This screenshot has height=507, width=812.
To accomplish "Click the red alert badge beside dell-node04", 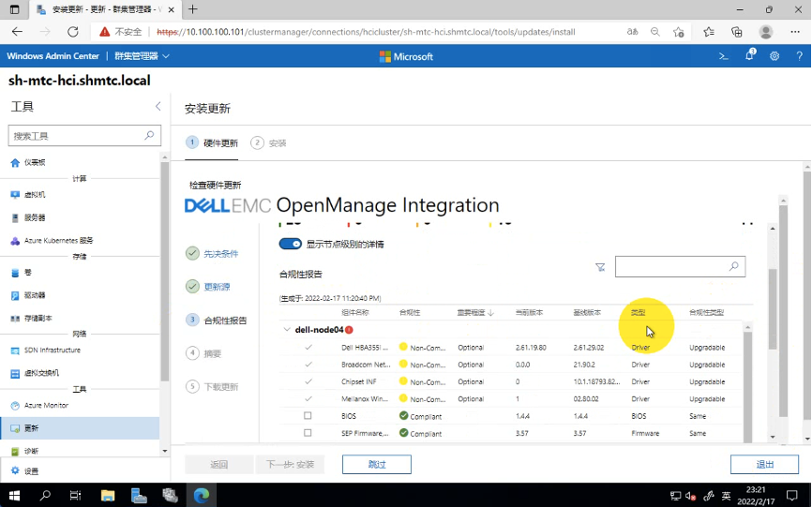I will [x=349, y=330].
